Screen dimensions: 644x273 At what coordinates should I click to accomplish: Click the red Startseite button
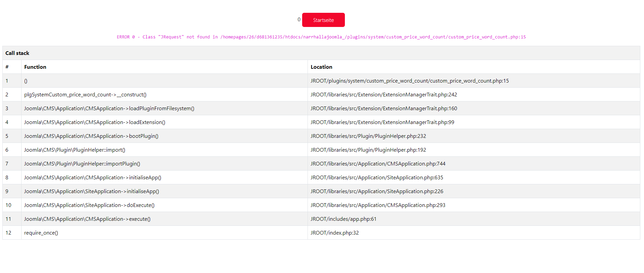pyautogui.click(x=323, y=20)
